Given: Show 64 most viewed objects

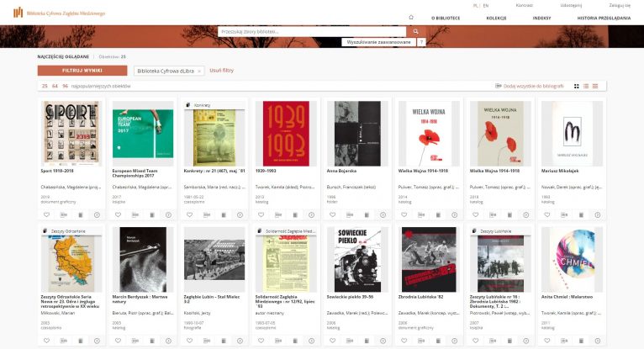Looking at the screenshot, I should 55,86.
